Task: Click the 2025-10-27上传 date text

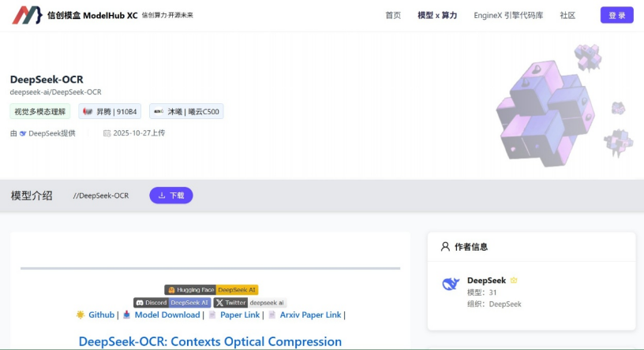Action: (x=139, y=133)
